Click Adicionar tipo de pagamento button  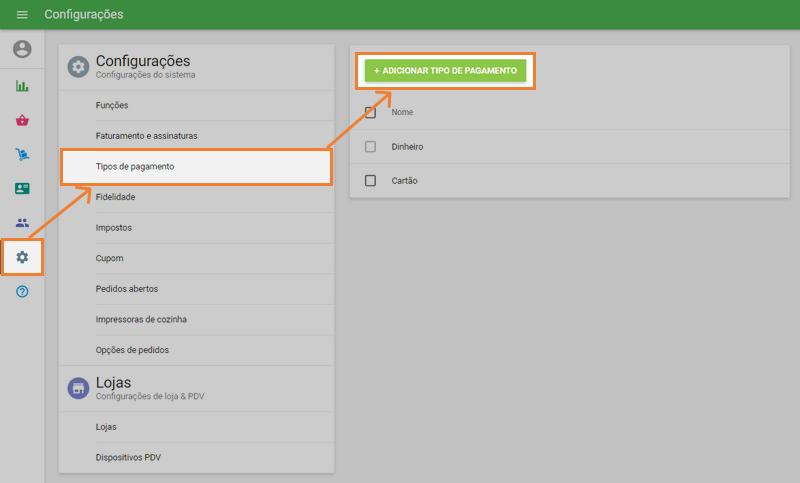[x=445, y=71]
